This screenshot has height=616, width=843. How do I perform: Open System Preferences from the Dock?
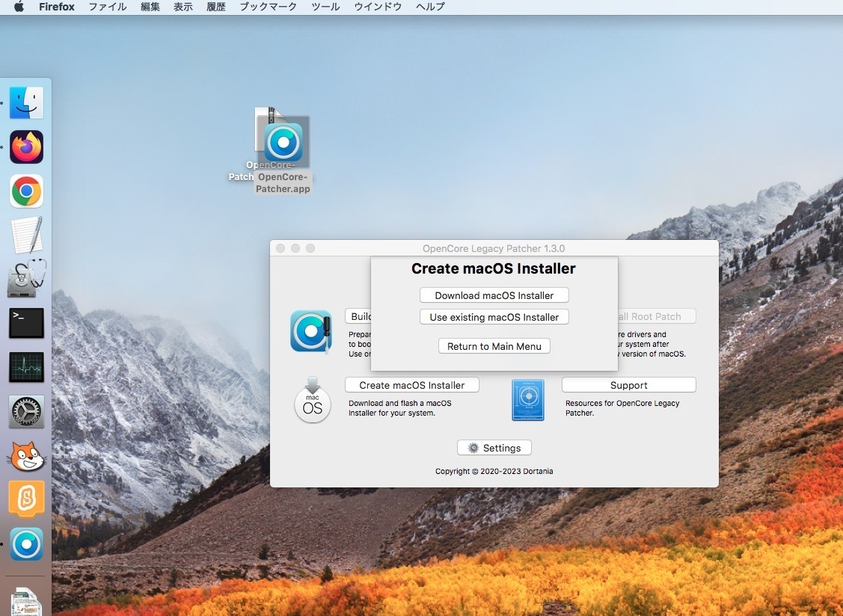pos(26,412)
